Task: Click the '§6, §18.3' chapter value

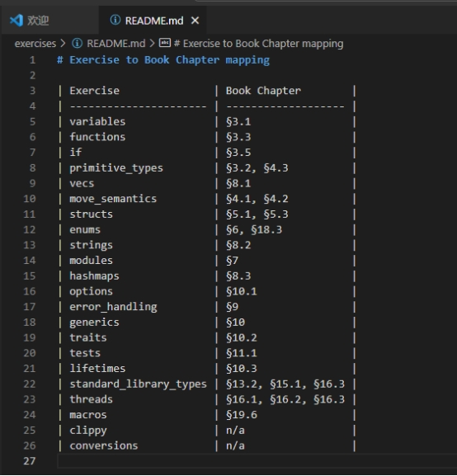Action: tap(254, 229)
